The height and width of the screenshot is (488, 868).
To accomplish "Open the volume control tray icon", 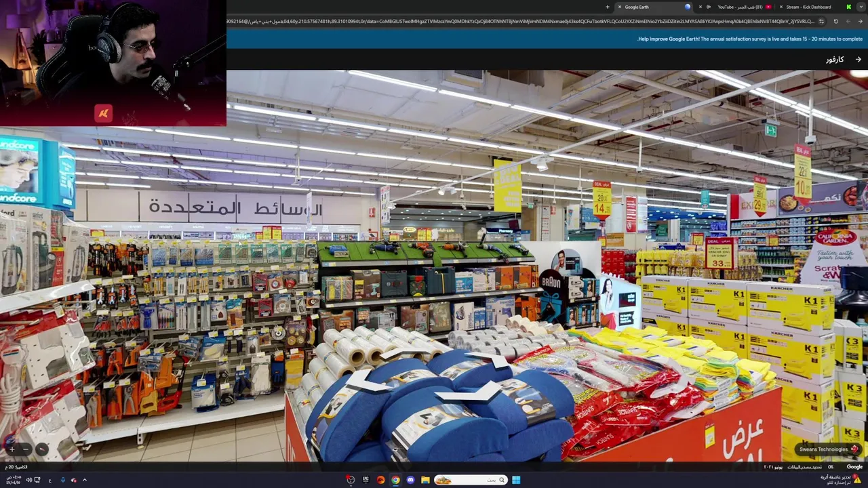I will click(x=28, y=480).
